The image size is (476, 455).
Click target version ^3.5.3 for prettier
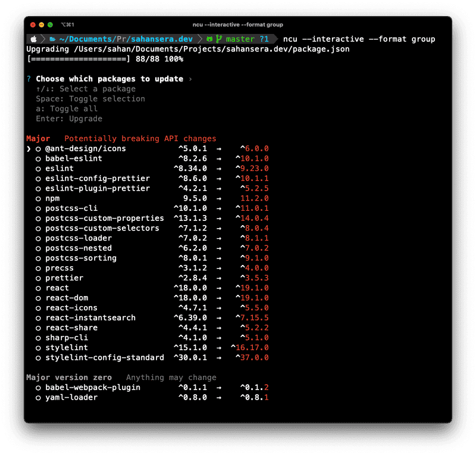pyautogui.click(x=255, y=278)
